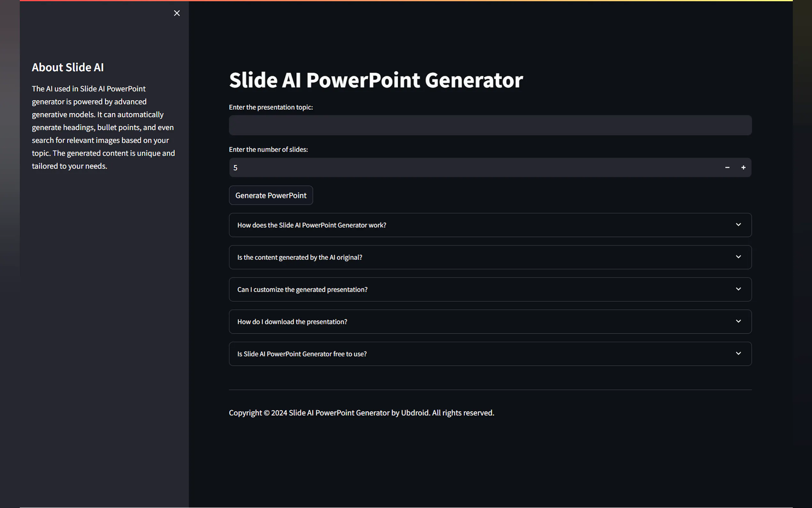Viewport: 812px width, 508px height.
Task: Expand 'How does the Slide AI PowerPoint Generator work?'
Action: (x=311, y=225)
